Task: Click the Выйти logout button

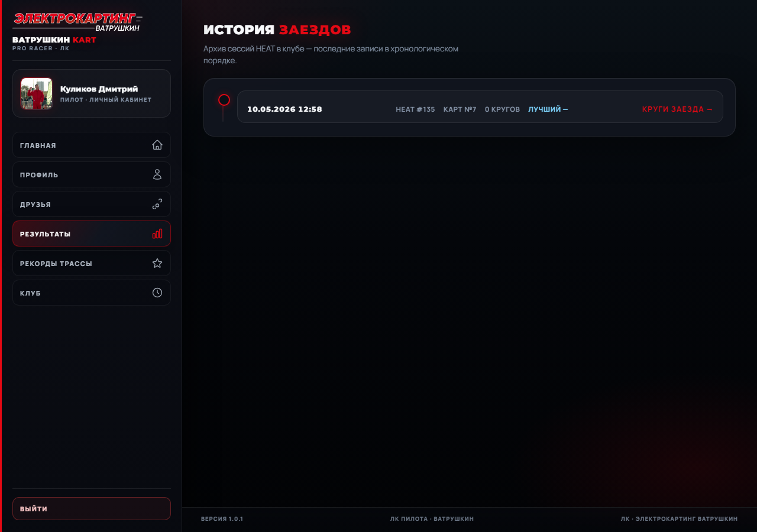Action: point(92,508)
